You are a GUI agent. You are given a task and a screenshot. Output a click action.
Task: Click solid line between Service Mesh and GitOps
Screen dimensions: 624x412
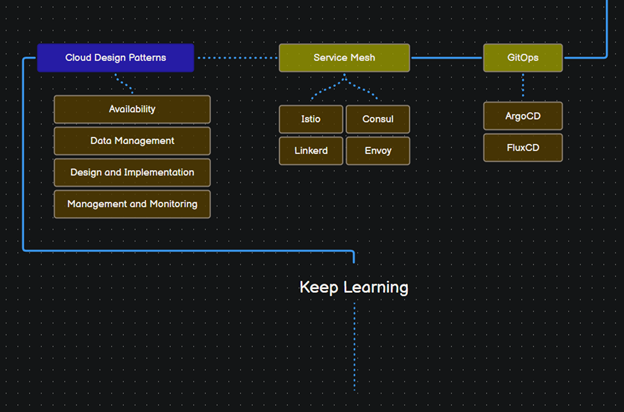tap(446, 58)
